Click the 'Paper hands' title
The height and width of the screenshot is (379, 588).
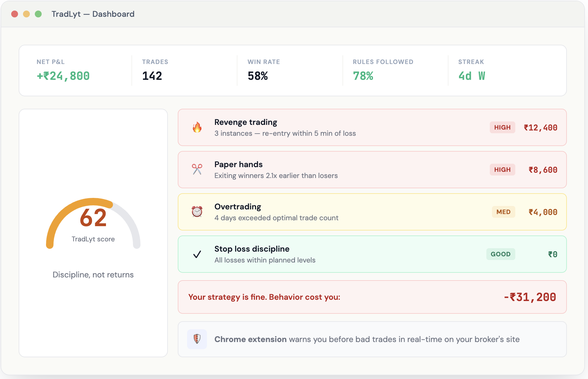(x=238, y=165)
